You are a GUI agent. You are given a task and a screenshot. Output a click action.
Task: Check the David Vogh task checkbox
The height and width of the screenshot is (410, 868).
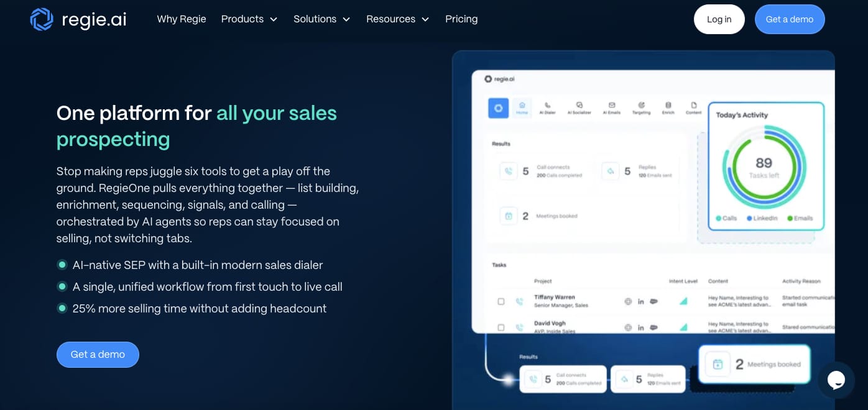pyautogui.click(x=501, y=327)
